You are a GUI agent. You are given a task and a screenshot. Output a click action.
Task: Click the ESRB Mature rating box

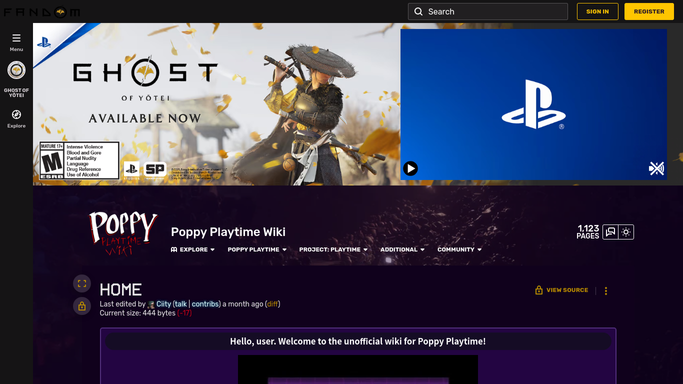(x=79, y=160)
